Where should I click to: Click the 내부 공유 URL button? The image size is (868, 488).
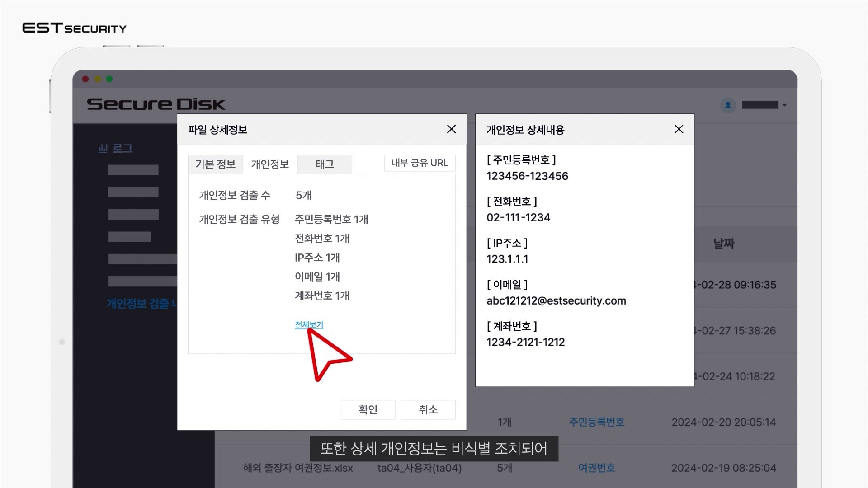(420, 163)
